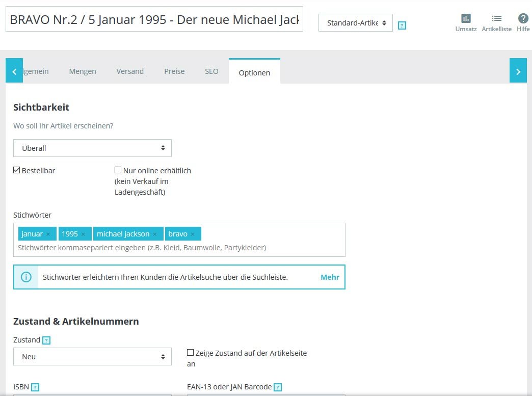
Task: Open the Umsatz statistics icon
Action: click(x=466, y=19)
